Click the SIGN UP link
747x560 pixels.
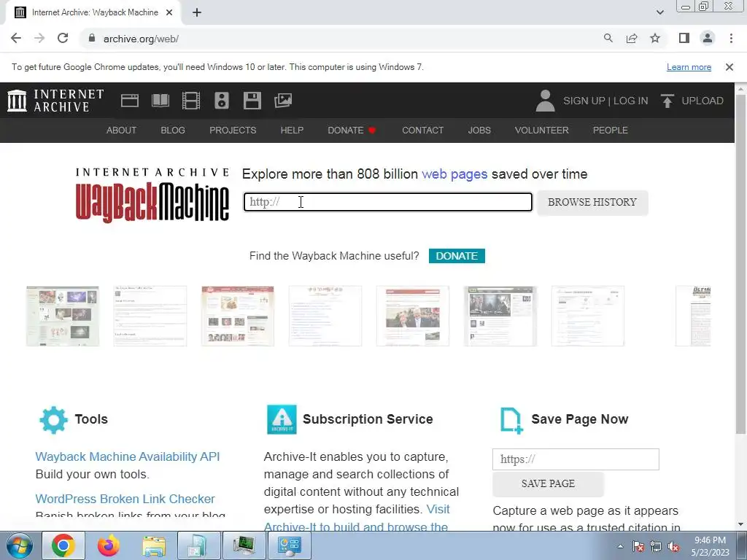pyautogui.click(x=584, y=101)
